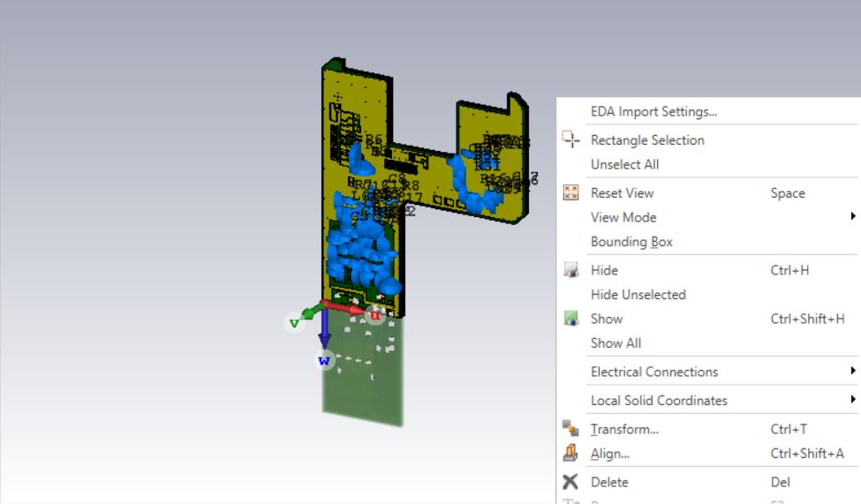Click the Show eye icon
Viewport: 861px width, 504px height.
[570, 319]
